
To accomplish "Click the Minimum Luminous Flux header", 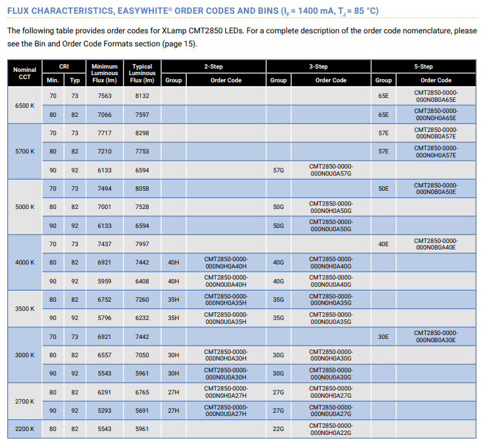I will pyautogui.click(x=104, y=73).
